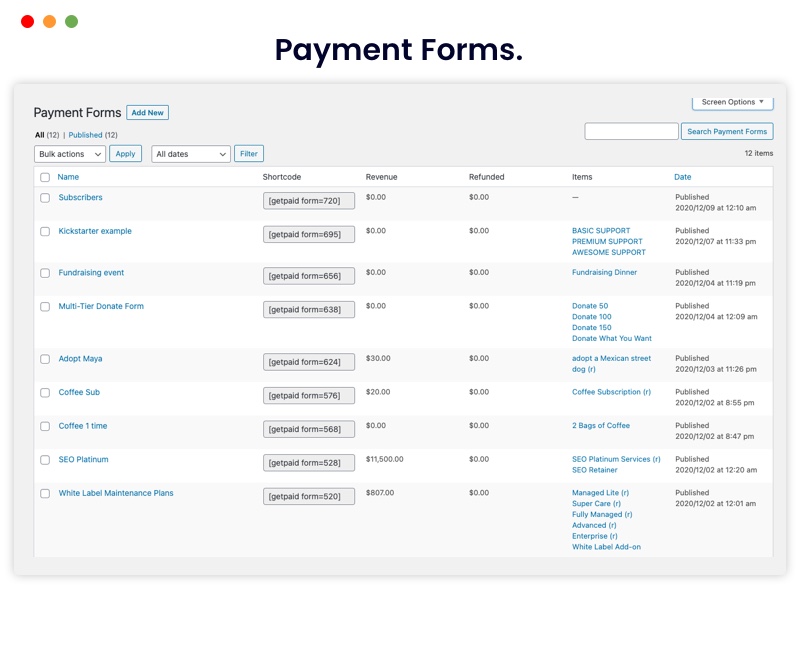Viewport: 800px width, 660px height.
Task: Open adopt a Mexican street dog item
Action: click(611, 364)
